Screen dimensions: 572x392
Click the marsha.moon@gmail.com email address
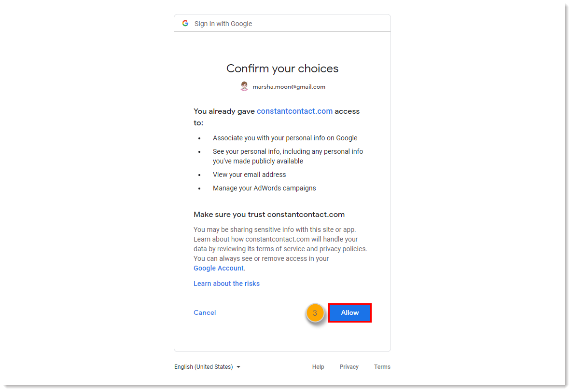tap(289, 87)
